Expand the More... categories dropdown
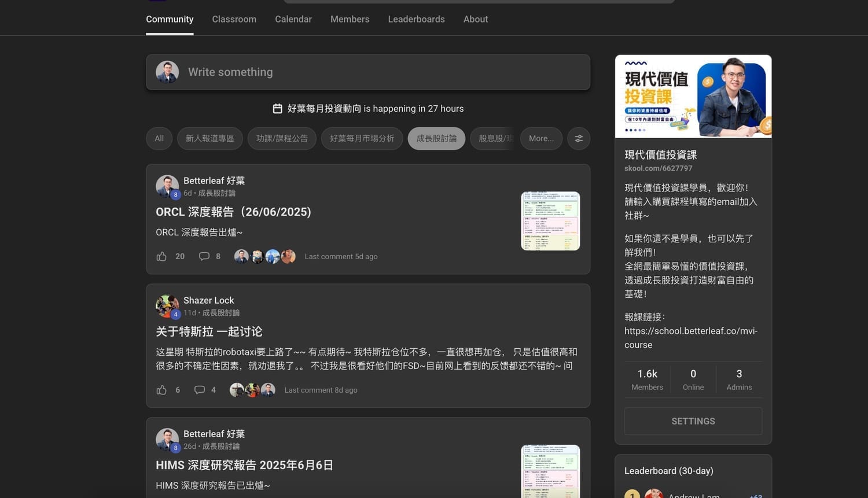868x498 pixels. pyautogui.click(x=541, y=139)
